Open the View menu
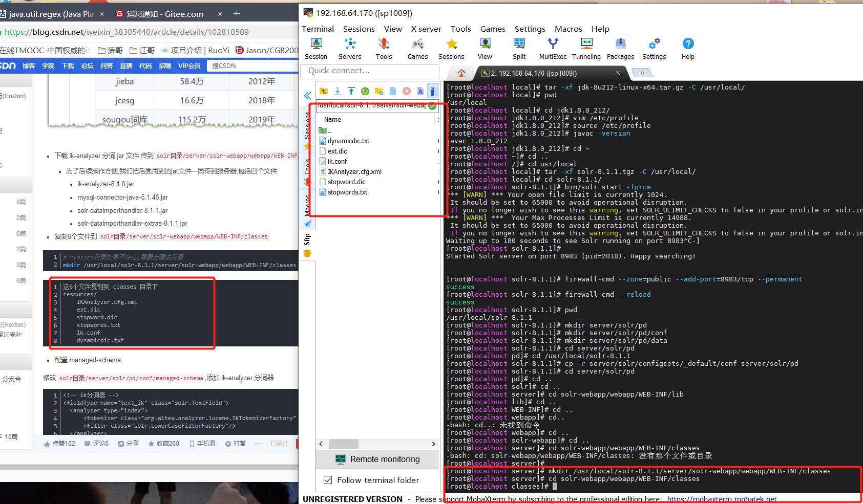863x504 pixels. pyautogui.click(x=393, y=29)
